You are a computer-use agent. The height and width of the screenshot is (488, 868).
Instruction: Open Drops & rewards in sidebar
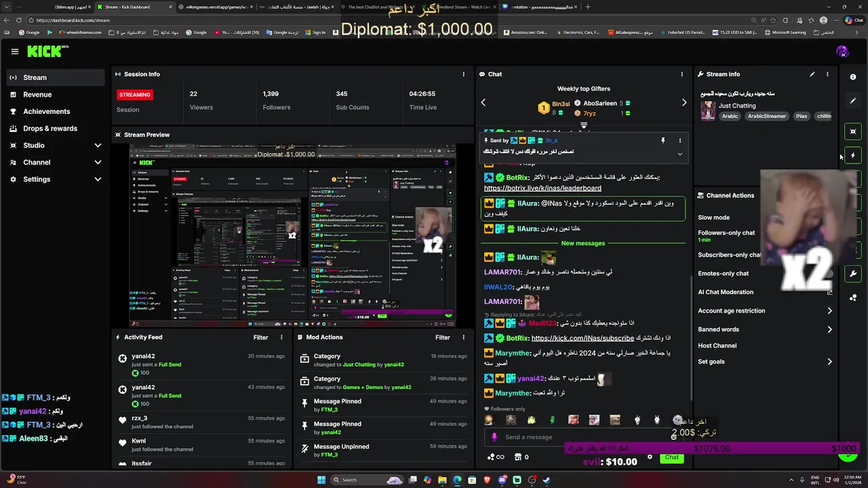(x=56, y=128)
